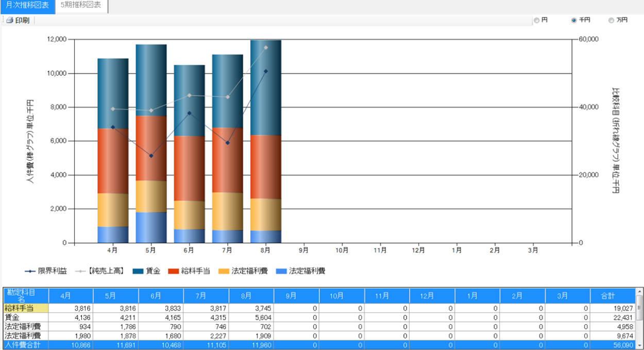Select the 円 unit radio button
Viewport: 644px width, 350px height.
pyautogui.click(x=537, y=21)
